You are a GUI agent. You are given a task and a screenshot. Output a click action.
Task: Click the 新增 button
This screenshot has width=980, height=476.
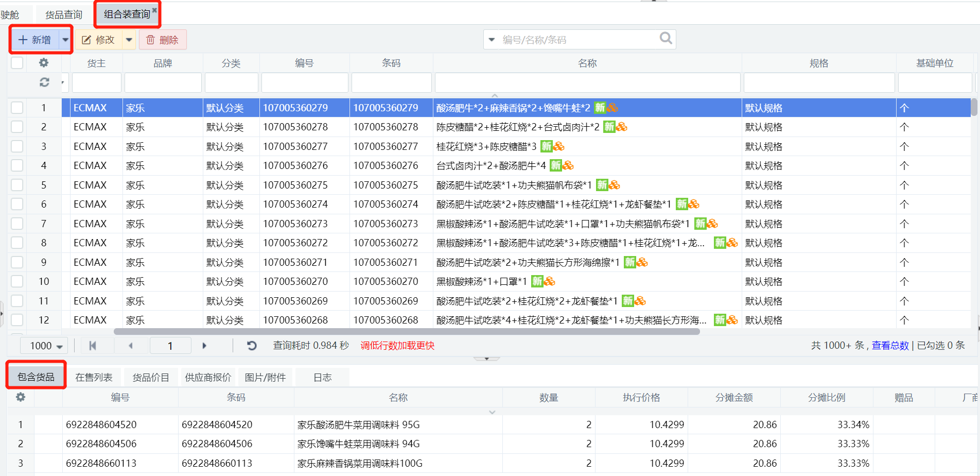[35, 40]
